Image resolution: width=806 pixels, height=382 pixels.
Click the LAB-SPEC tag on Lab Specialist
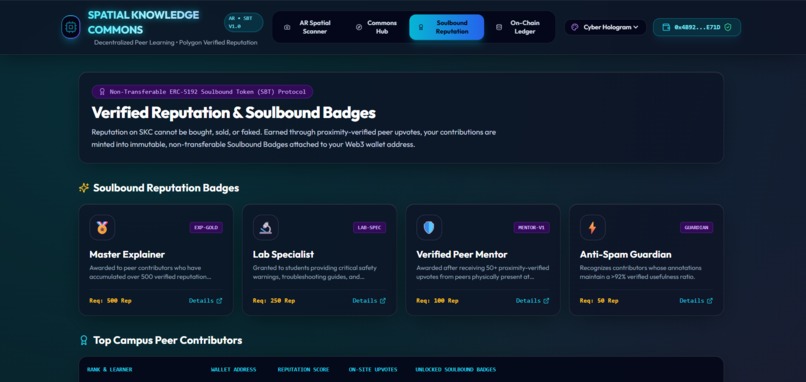370,227
